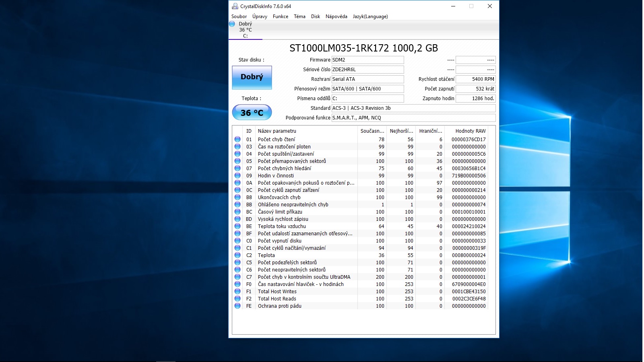Click status orb for Total Host Writes
Screen dimensions: 644x362
point(237,292)
